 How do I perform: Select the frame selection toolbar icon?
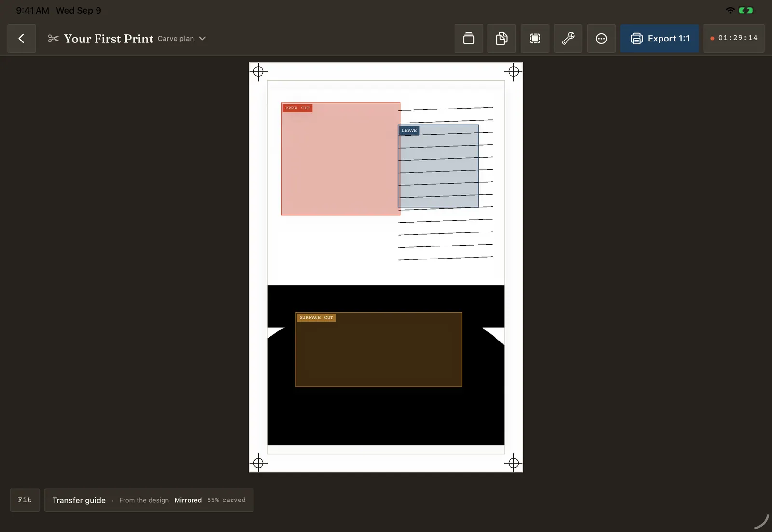coord(535,39)
